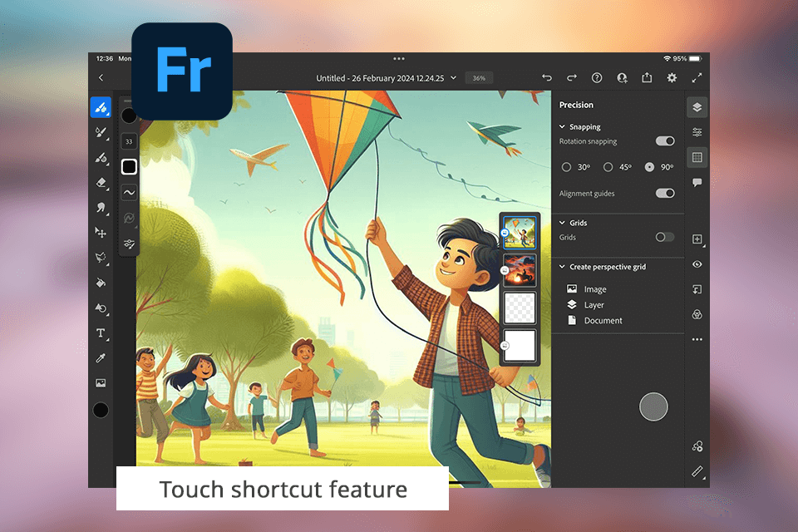
Task: Collapse the Snapping section
Action: [x=563, y=126]
